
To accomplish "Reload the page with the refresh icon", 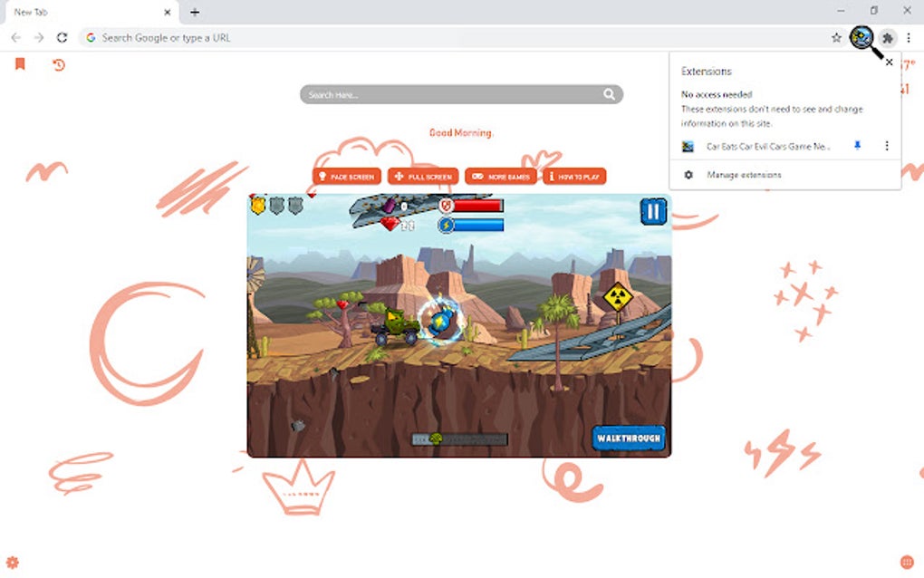I will [x=61, y=37].
